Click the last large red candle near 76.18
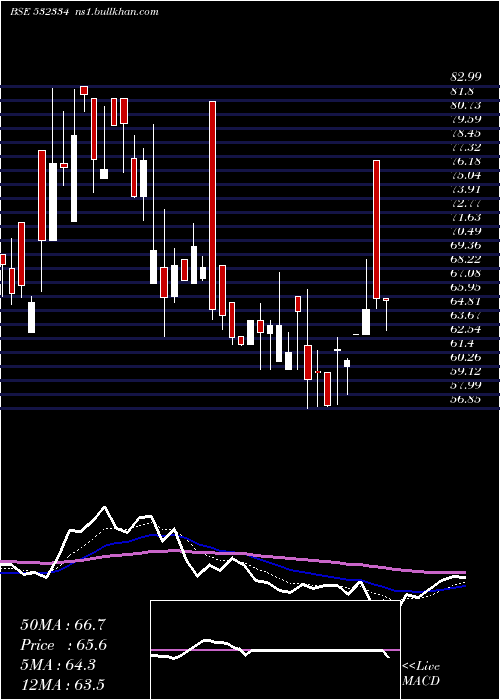The width and height of the screenshot is (500, 700). (376, 229)
